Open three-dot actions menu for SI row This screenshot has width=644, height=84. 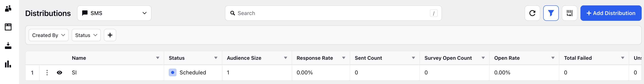47,73
